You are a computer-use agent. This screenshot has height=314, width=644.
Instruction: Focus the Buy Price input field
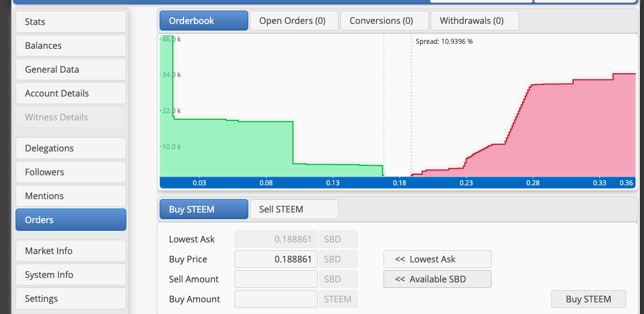[276, 259]
